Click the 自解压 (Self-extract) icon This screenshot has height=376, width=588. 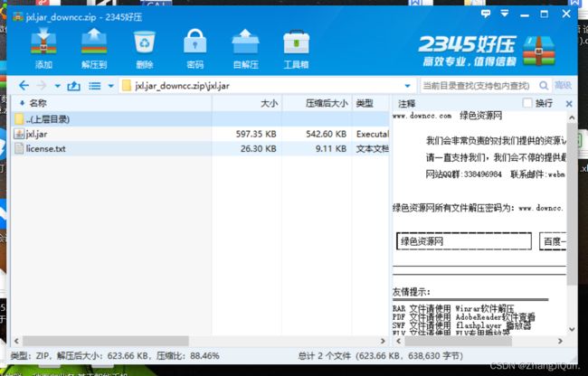[246, 48]
